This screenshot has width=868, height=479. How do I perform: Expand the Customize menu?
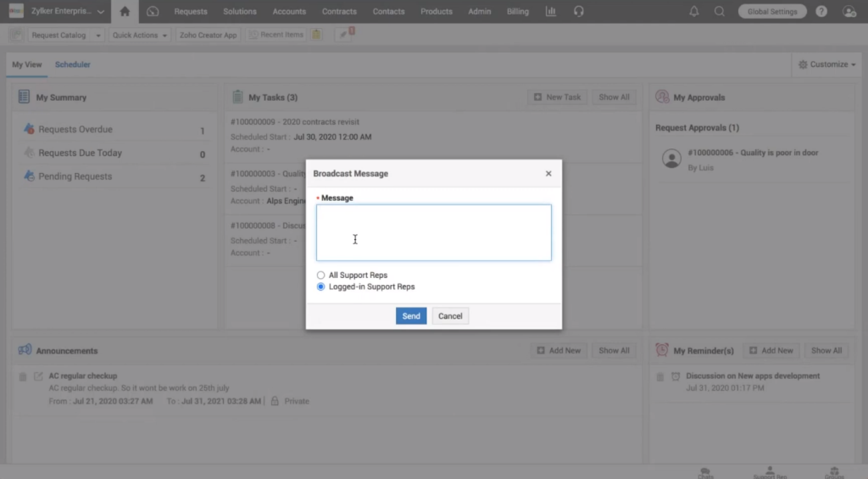(827, 64)
